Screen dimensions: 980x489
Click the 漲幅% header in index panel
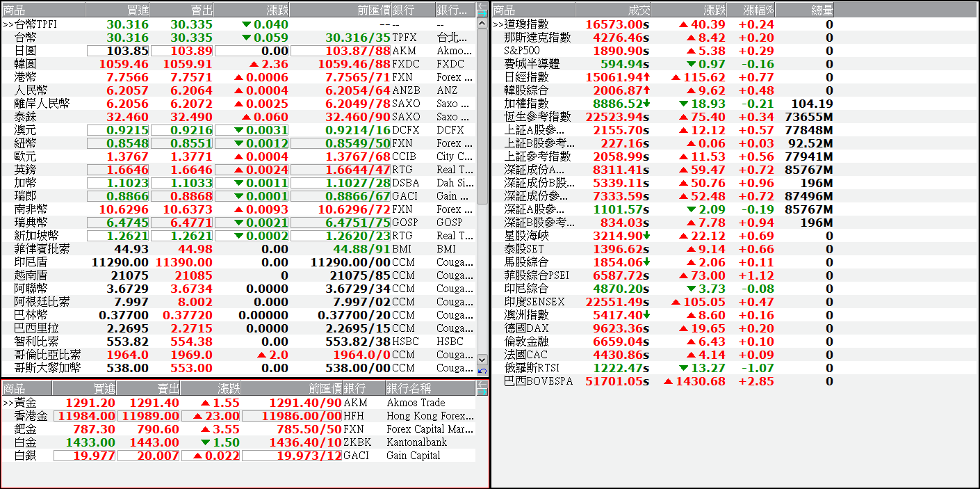coord(751,10)
